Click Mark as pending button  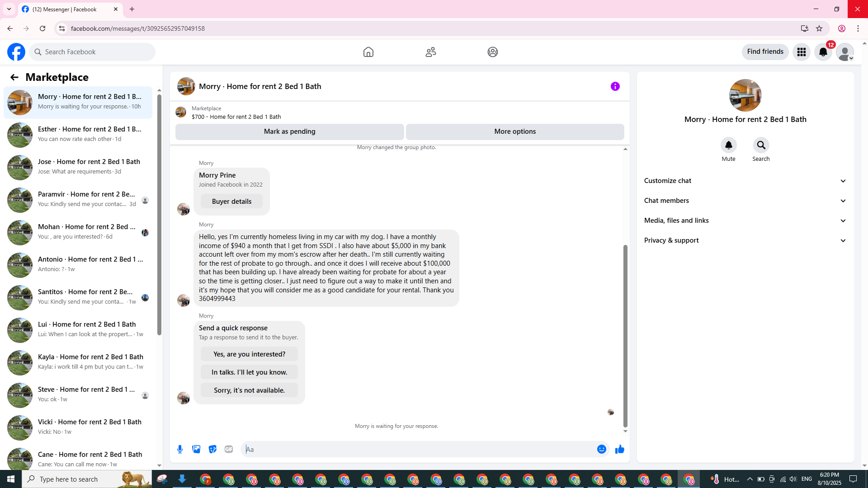(289, 131)
